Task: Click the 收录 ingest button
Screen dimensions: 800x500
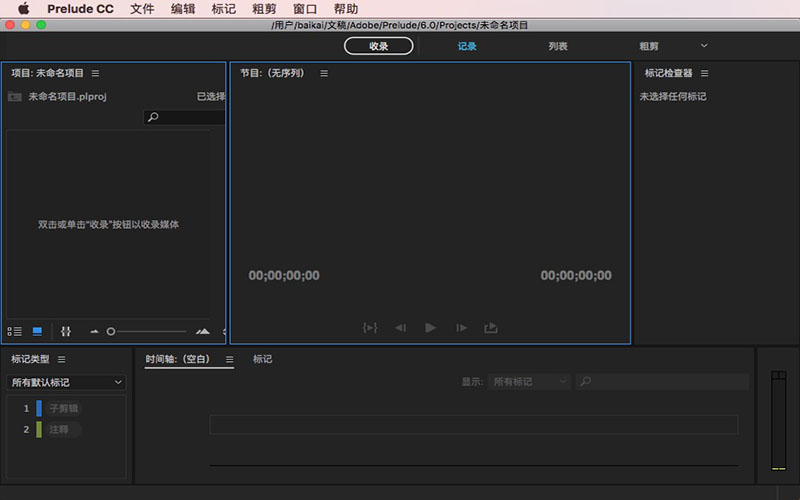Action: point(379,46)
